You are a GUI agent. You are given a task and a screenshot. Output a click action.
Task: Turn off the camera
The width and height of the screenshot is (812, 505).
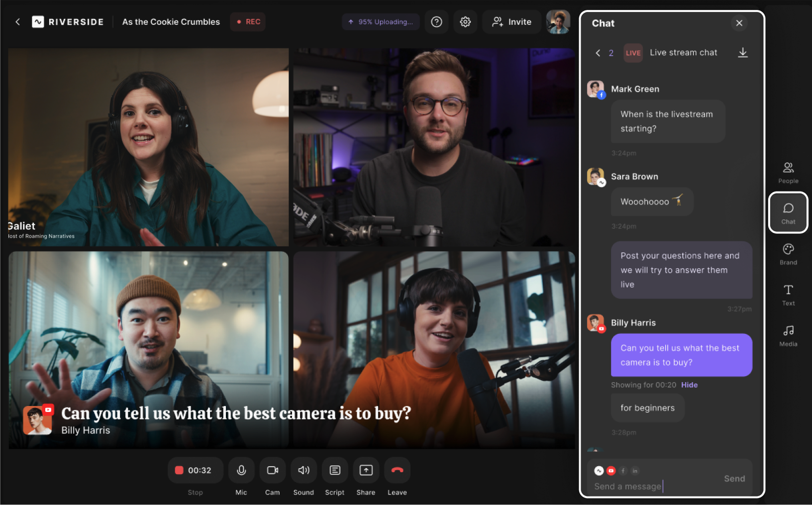pyautogui.click(x=272, y=470)
